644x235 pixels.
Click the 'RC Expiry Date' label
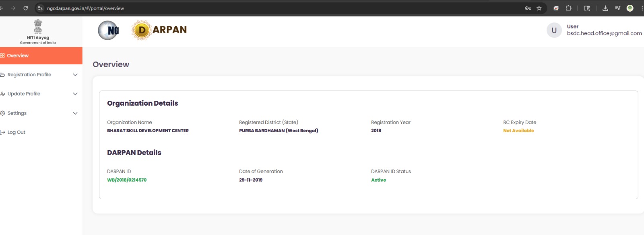[x=520, y=123]
